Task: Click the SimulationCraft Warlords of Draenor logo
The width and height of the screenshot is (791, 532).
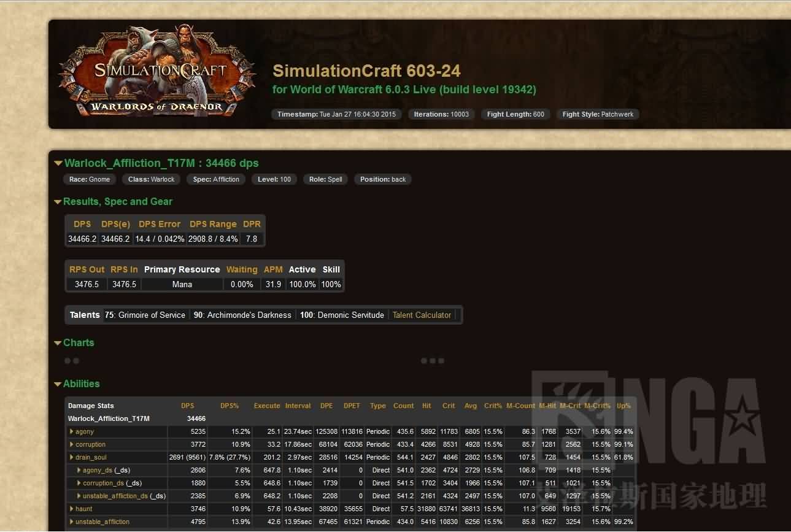Action: point(157,71)
